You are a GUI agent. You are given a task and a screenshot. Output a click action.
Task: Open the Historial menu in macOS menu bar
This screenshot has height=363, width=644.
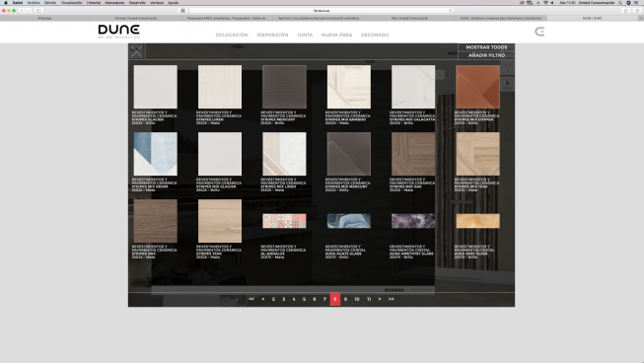tap(94, 2)
